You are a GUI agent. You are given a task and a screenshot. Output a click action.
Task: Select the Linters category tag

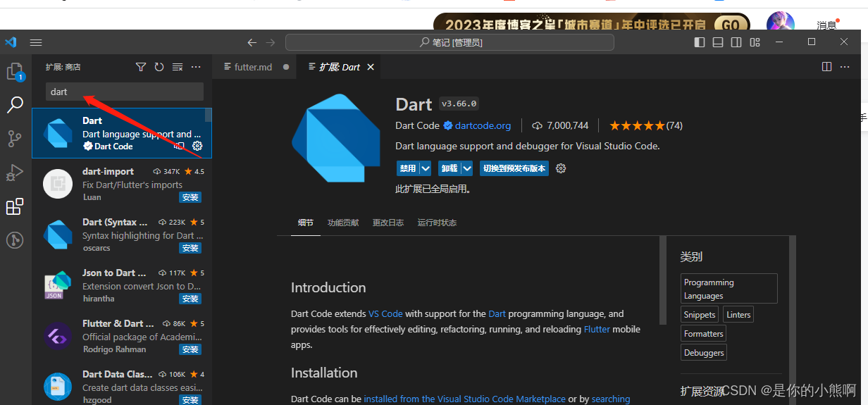pos(738,315)
